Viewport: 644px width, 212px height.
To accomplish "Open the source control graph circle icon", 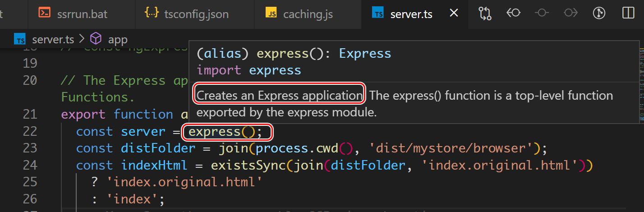I will 599,13.
